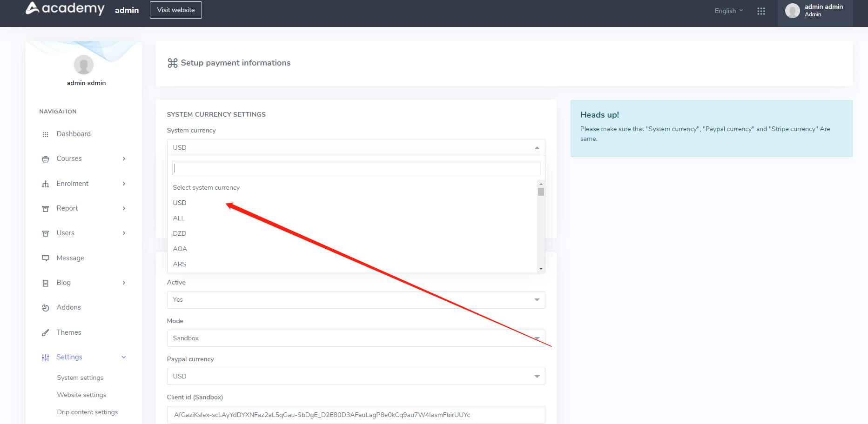This screenshot has width=868, height=424.
Task: Open Themes page from navigation
Action: 68,332
